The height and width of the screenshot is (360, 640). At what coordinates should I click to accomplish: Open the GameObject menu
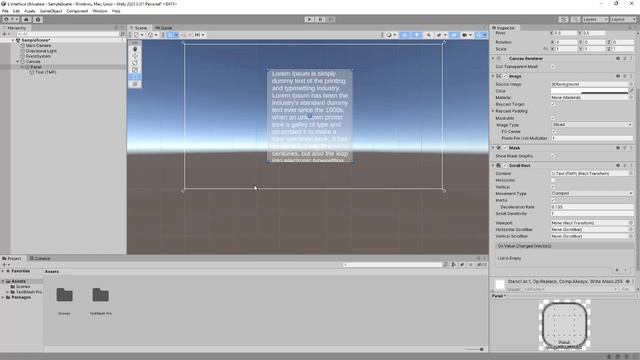(51, 11)
